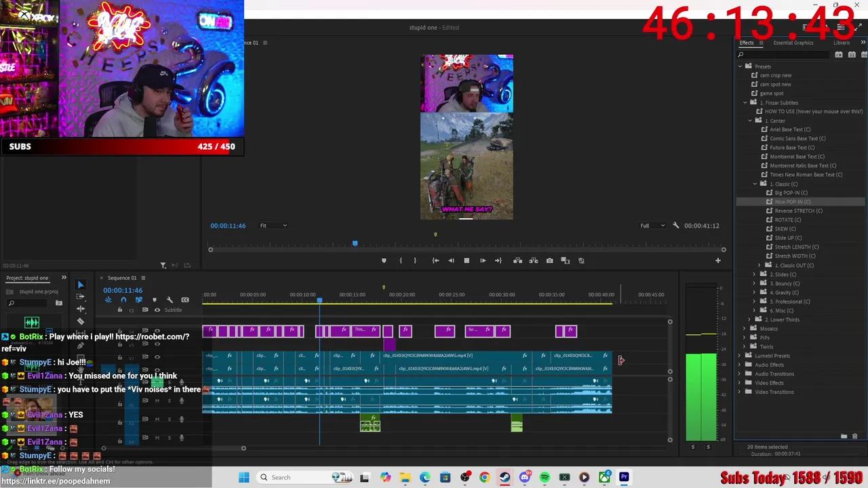Screen dimensions: 868x488
Task: Select the Track Select Forward tool
Action: (x=80, y=297)
